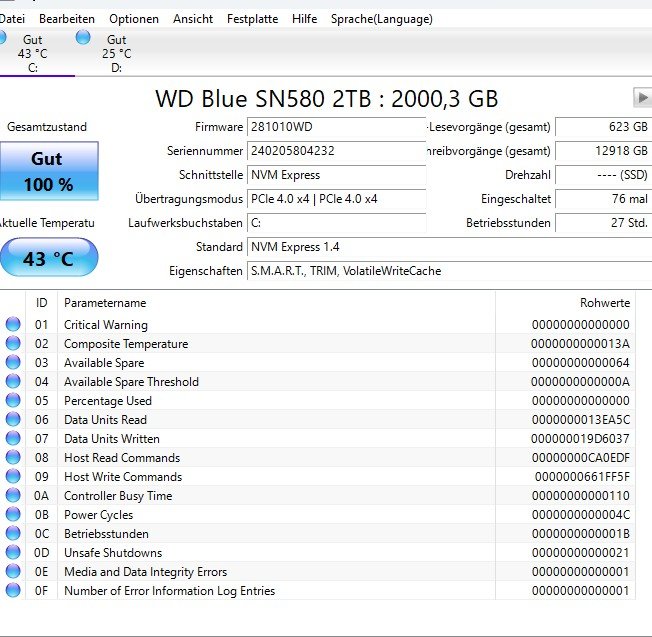The height and width of the screenshot is (637, 652).
Task: Click the Seriennummer field 240205804232
Action: point(336,151)
